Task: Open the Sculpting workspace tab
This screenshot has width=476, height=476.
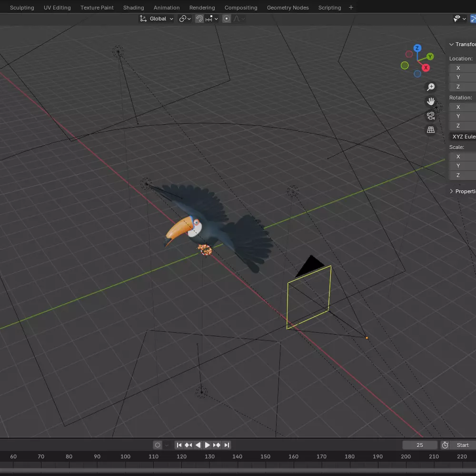Action: point(22,8)
